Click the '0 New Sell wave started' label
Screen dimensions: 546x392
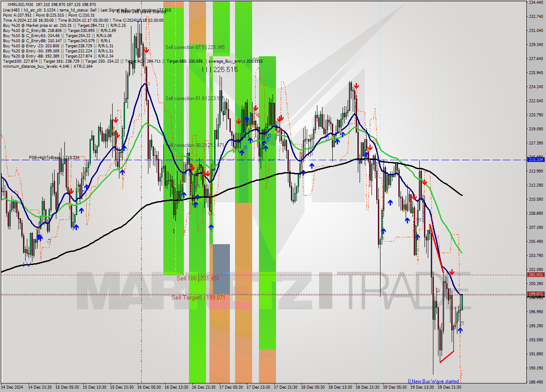(141, 11)
